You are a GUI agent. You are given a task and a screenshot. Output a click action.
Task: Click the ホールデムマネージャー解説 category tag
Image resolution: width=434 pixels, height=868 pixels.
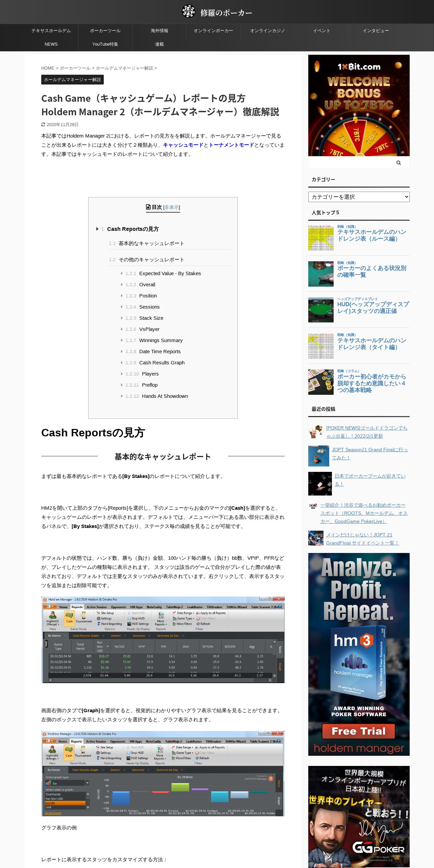click(x=72, y=80)
